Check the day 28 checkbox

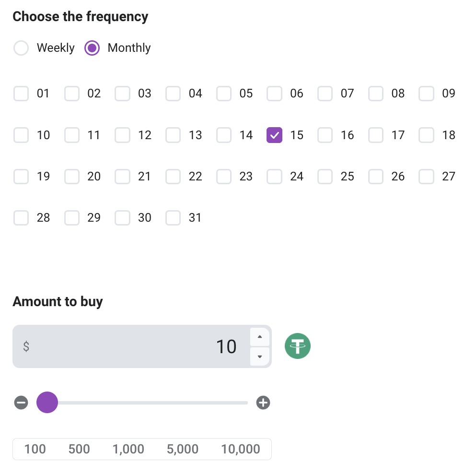click(x=21, y=218)
